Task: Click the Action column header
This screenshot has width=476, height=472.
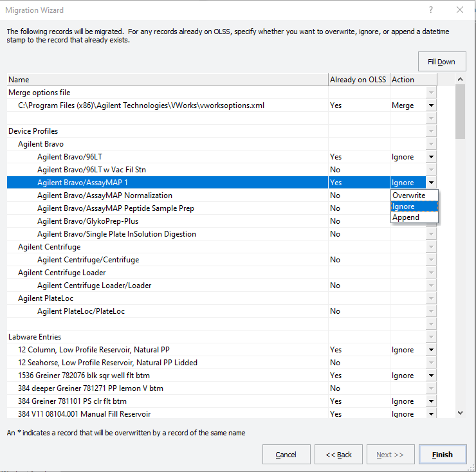Action: click(x=414, y=80)
